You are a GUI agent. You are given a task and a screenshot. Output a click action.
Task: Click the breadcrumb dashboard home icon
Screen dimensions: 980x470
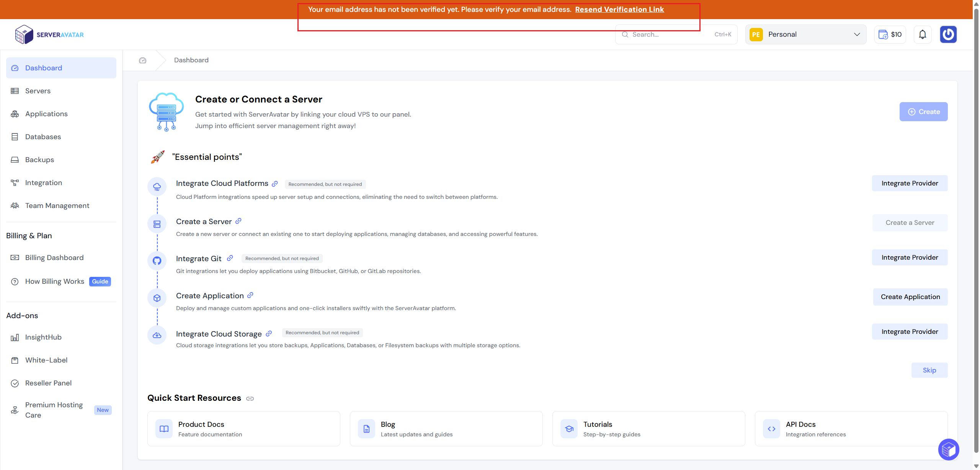point(143,60)
